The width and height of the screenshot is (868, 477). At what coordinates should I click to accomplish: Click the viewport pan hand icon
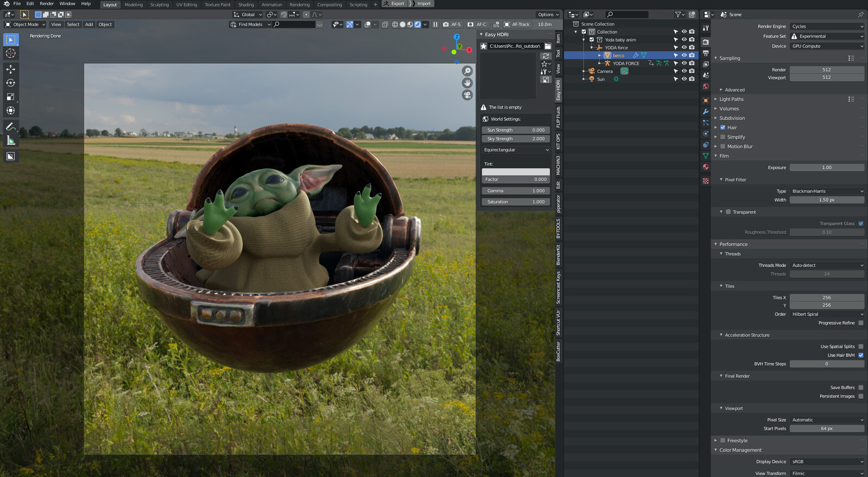pyautogui.click(x=467, y=83)
